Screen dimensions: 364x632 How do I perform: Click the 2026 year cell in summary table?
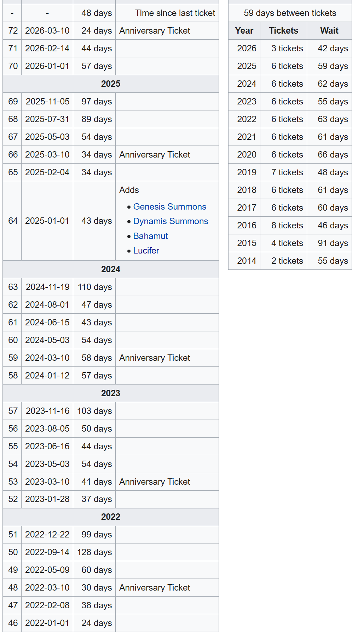tap(244, 49)
